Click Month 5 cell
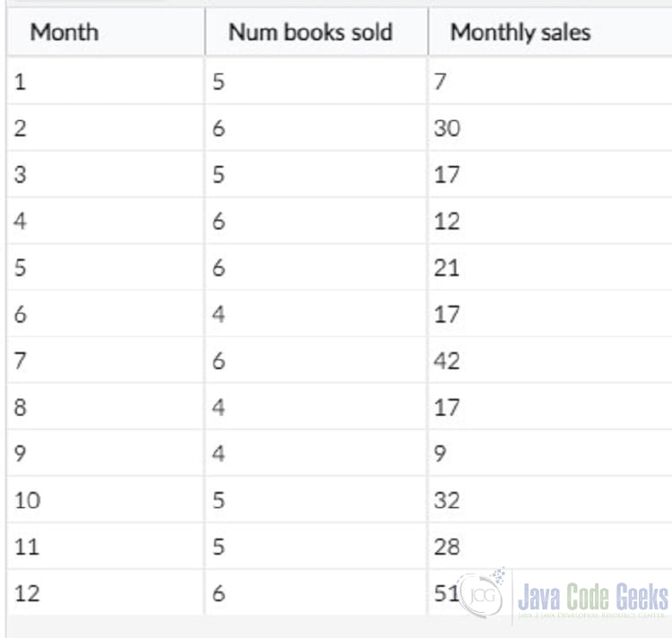This screenshot has height=638, width=672. 106,268
